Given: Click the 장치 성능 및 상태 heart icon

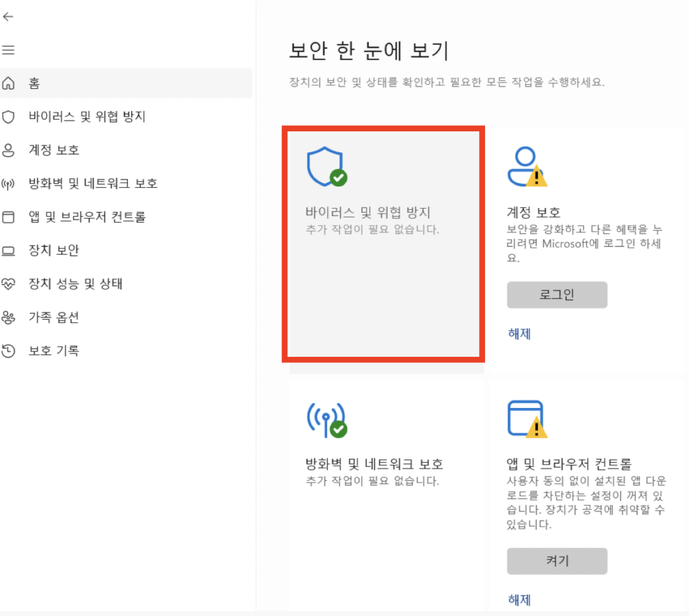Looking at the screenshot, I should coord(9,283).
